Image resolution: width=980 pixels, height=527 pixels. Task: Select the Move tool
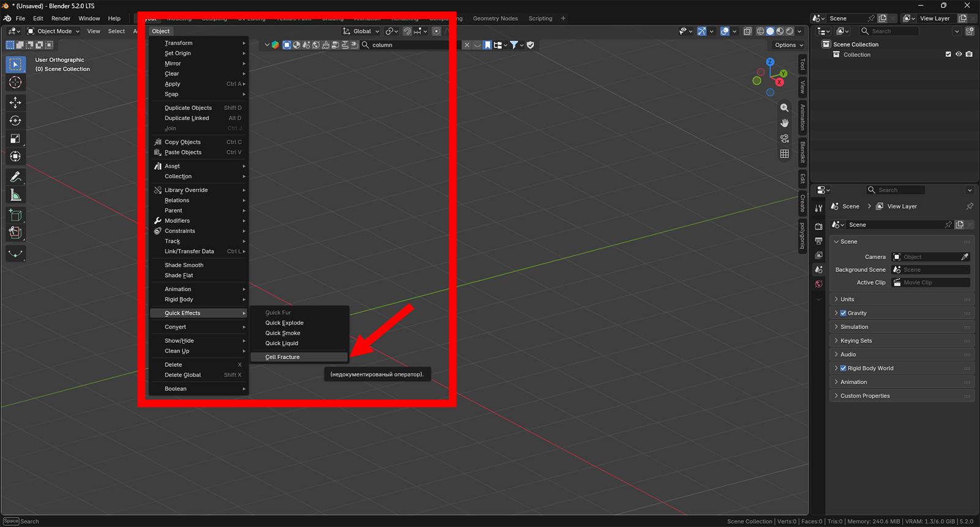[x=15, y=102]
